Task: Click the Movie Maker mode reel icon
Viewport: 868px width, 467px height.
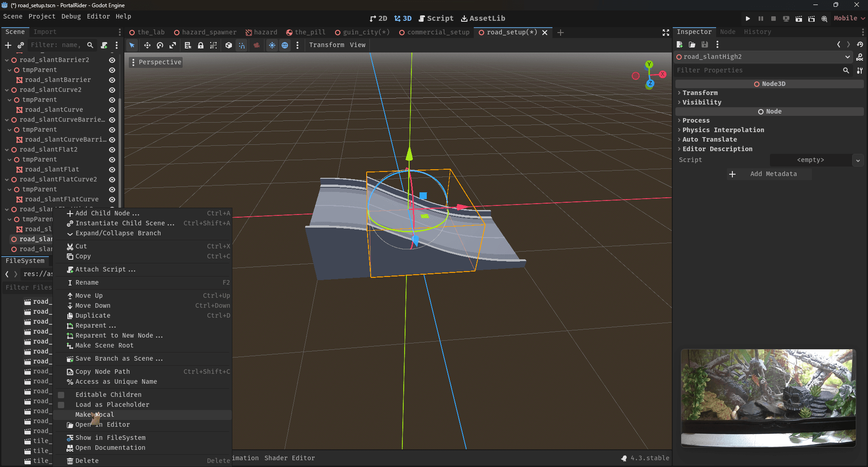Action: click(x=824, y=19)
